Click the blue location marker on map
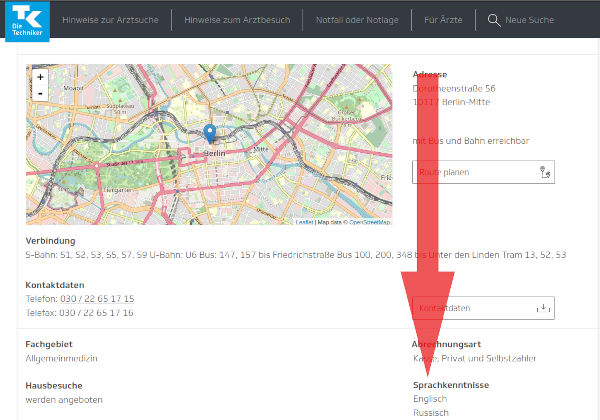Screen dimensions: 600x420 (209, 132)
